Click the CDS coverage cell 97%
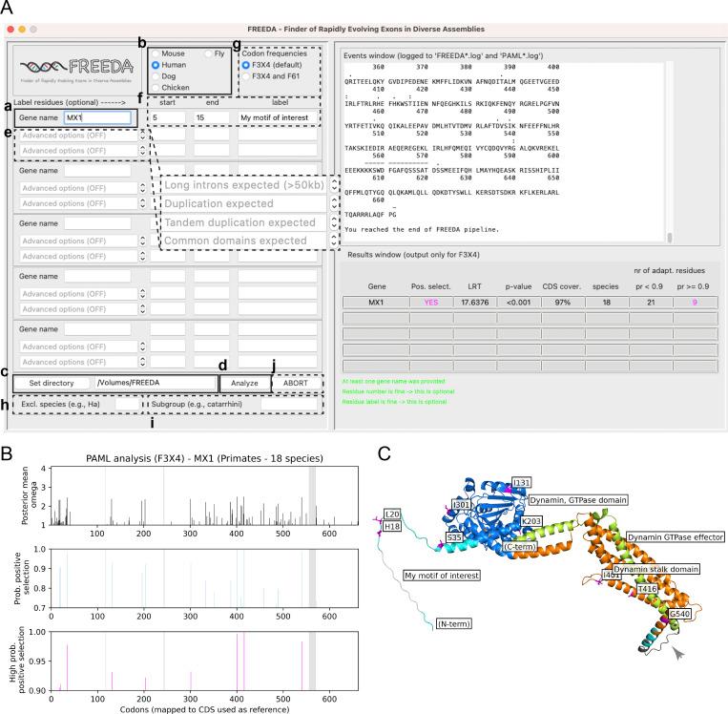 coord(563,303)
